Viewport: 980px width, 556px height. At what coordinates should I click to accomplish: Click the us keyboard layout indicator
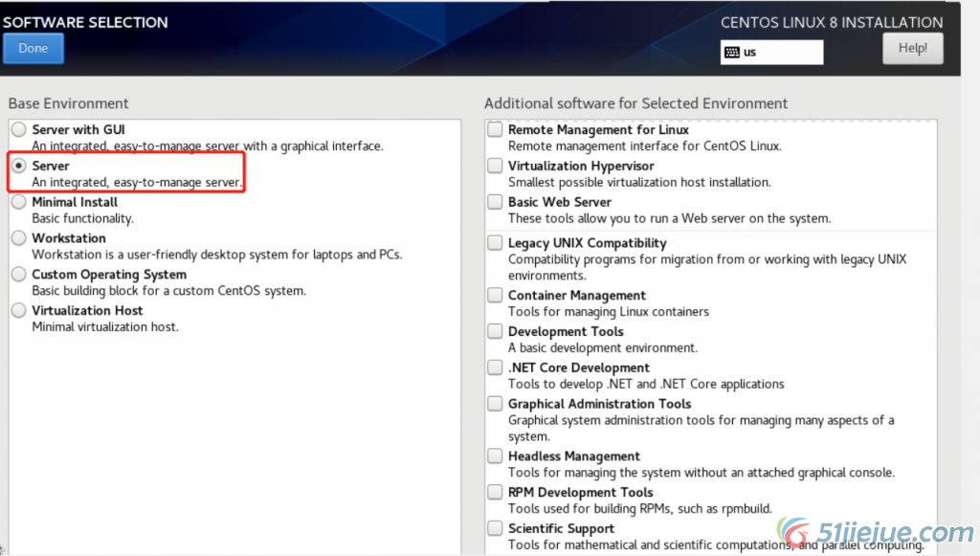tap(771, 52)
